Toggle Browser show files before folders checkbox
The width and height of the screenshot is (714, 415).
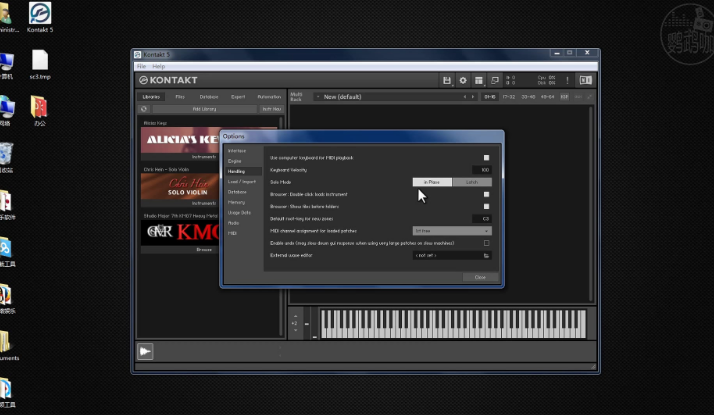(486, 206)
